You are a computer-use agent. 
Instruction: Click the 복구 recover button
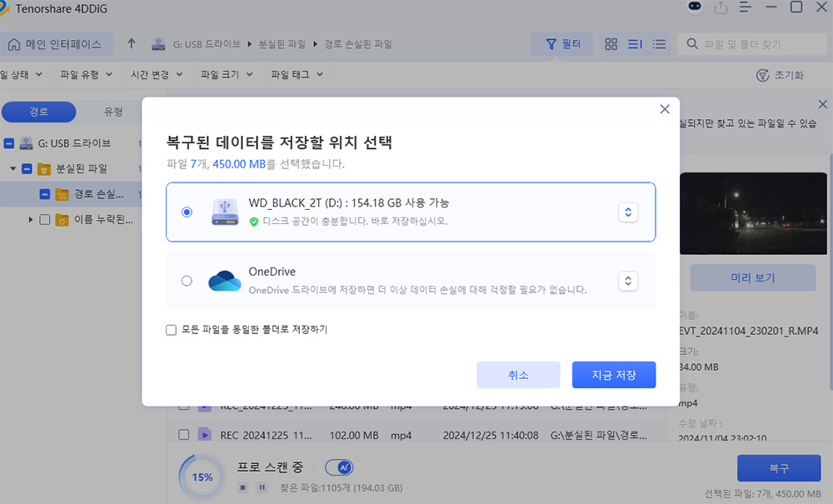(779, 468)
